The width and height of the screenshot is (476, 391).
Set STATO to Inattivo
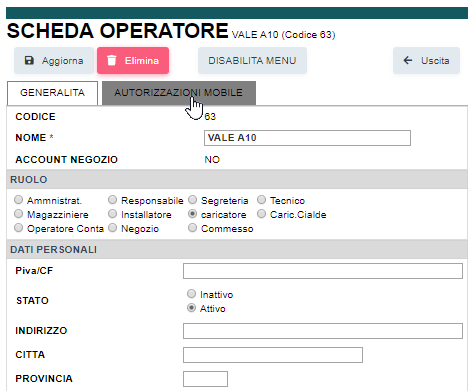tap(191, 294)
